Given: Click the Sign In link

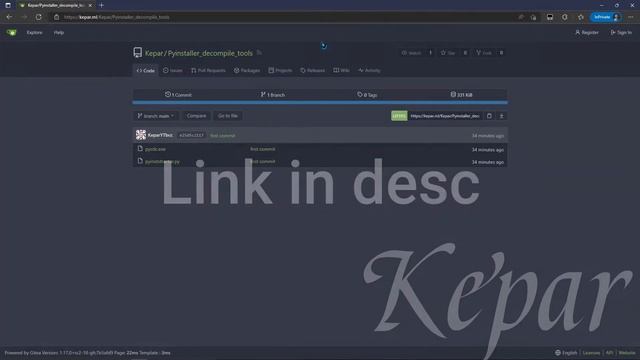Looking at the screenshot, I should pyautogui.click(x=621, y=33).
